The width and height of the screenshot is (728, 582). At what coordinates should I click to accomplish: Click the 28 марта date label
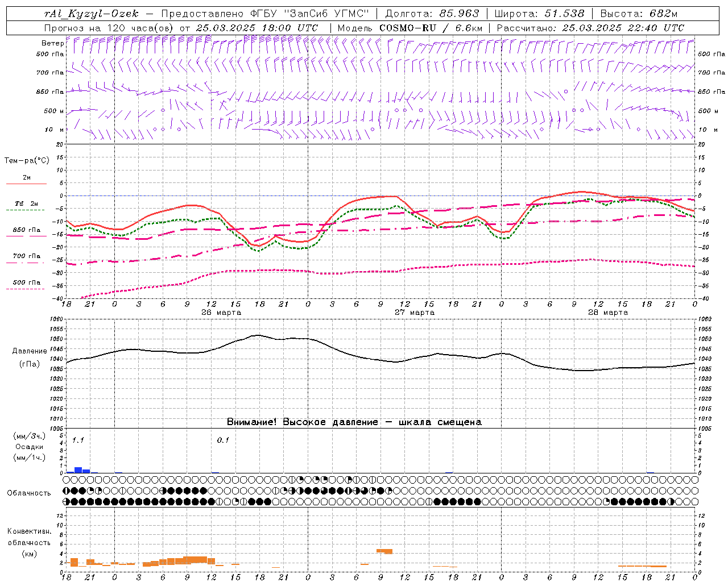point(608,313)
